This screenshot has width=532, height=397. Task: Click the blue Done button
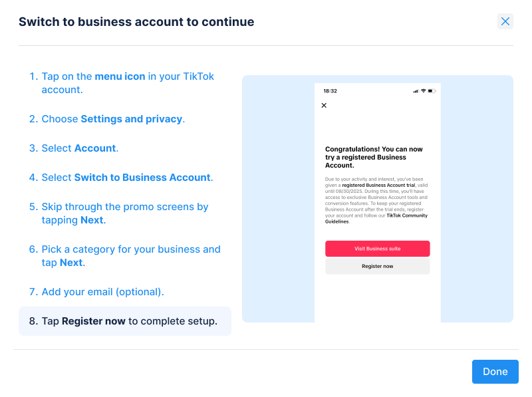pyautogui.click(x=495, y=372)
